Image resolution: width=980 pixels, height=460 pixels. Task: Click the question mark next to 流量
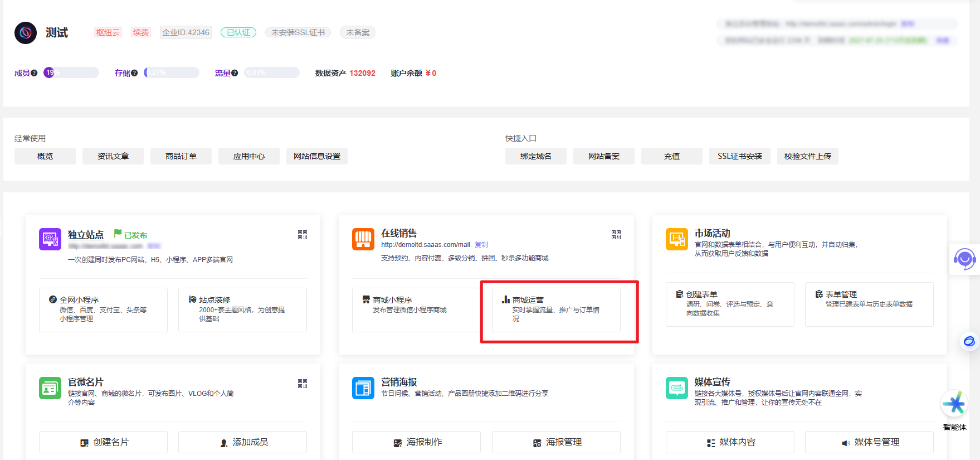click(235, 73)
